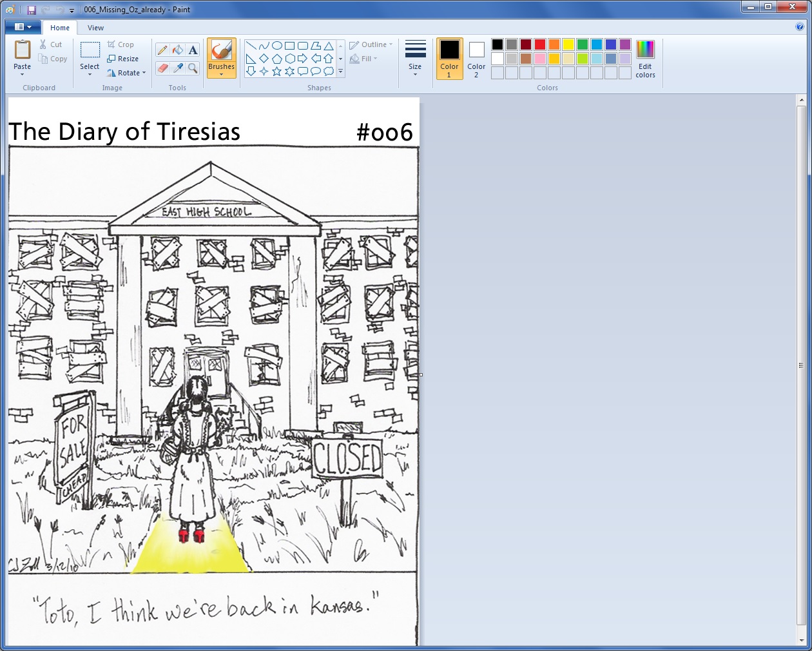Switch active color to Color 2

[476, 59]
